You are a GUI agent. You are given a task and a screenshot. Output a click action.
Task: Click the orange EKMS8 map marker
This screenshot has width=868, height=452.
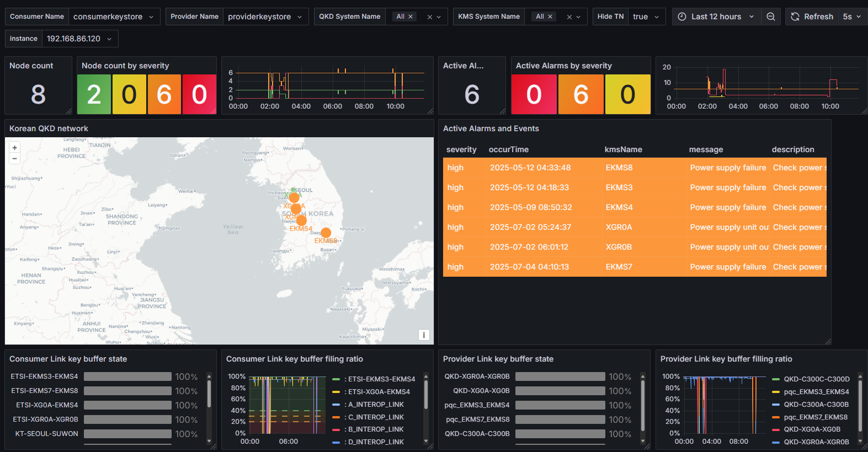[x=326, y=233]
